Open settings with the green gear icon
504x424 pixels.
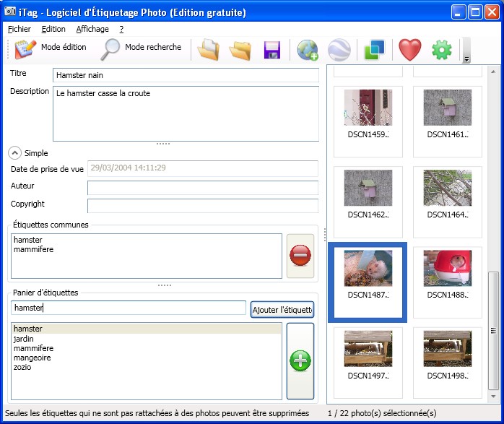[x=442, y=50]
